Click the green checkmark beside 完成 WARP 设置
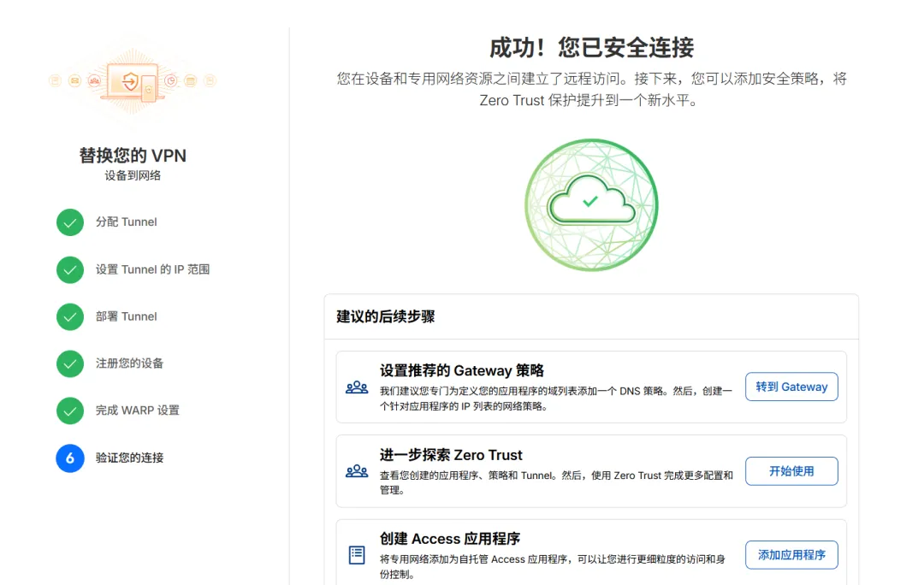Screen dimensions: 924x585 coord(69,411)
